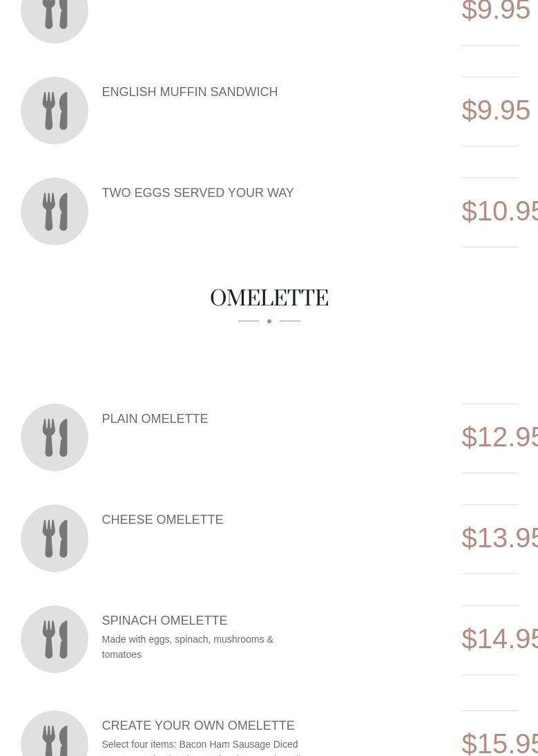538x756 pixels.
Task: Click the Spinach Omelette fork-and-knife icon
Action: pyautogui.click(x=55, y=639)
